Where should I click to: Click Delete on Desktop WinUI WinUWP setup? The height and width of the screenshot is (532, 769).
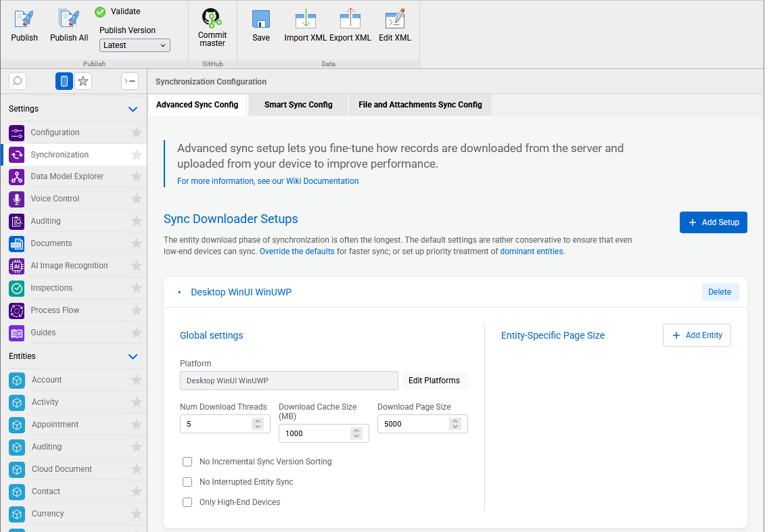coord(720,292)
